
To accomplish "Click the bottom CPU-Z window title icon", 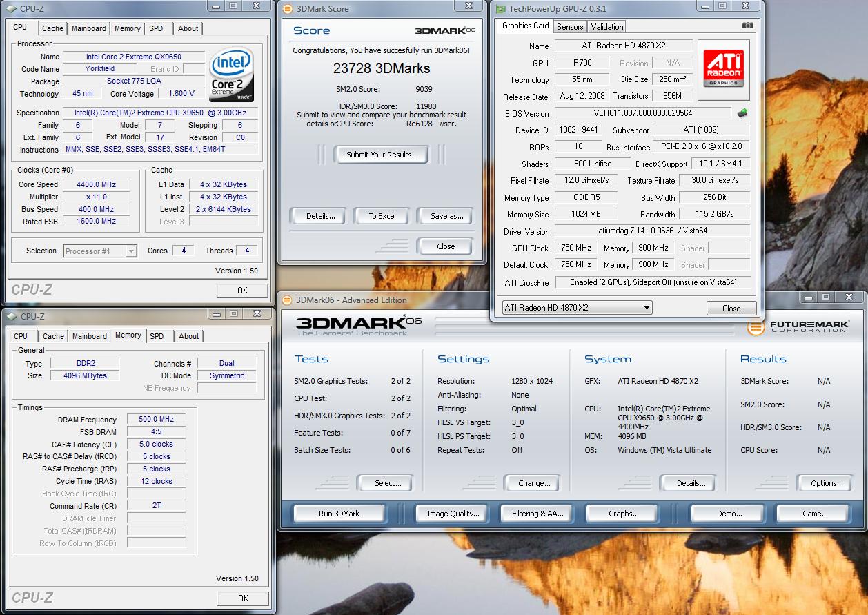I will pyautogui.click(x=12, y=316).
